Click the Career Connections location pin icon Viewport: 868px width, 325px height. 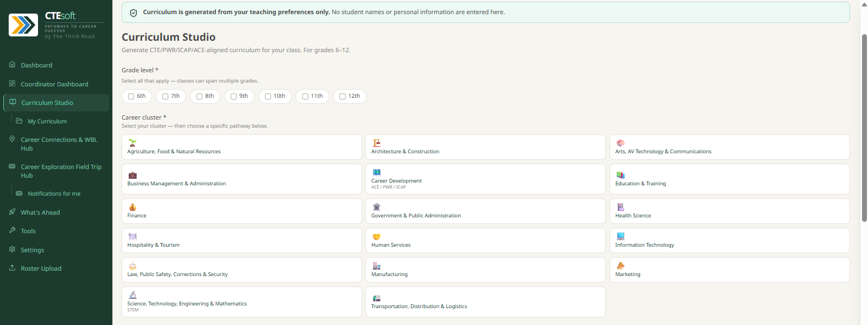pyautogui.click(x=12, y=139)
